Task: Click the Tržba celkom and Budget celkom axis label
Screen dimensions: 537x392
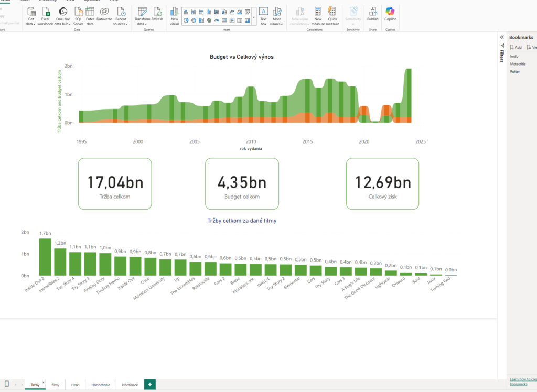Action: (x=59, y=101)
